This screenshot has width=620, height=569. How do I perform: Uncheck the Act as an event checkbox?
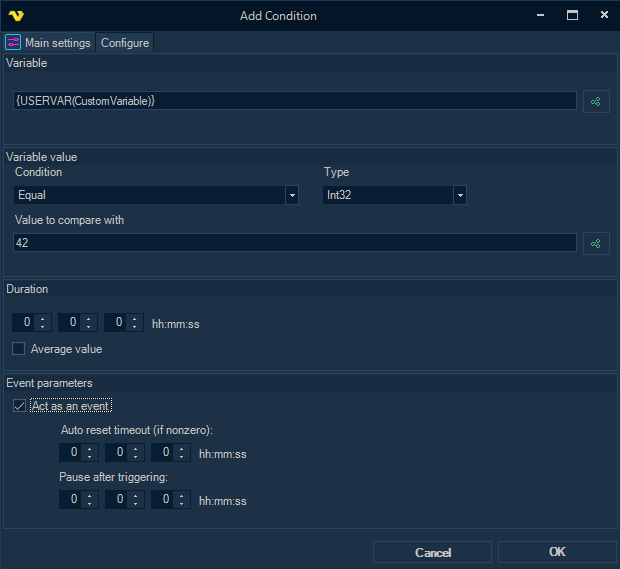[x=19, y=406]
